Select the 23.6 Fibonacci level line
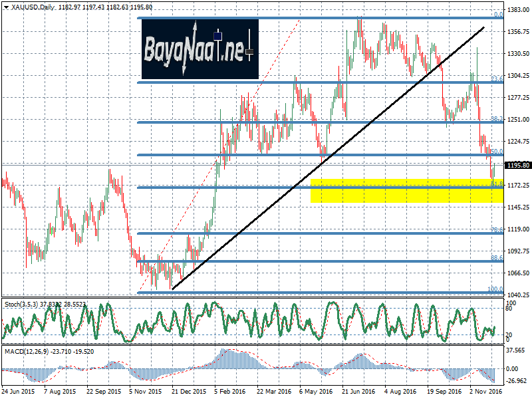Image resolution: width=532 pixels, height=399 pixels. click(x=299, y=82)
